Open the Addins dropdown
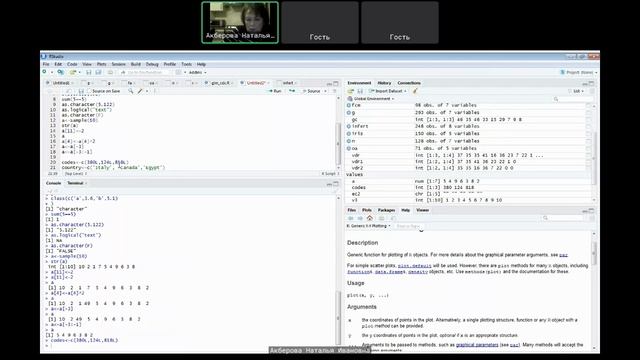This screenshot has height=360, width=640. tap(198, 72)
